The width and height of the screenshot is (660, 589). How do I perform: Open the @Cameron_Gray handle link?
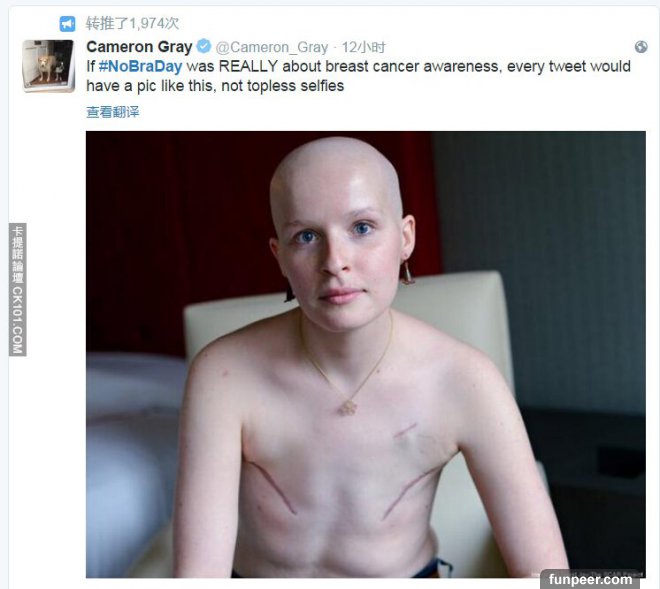pos(272,47)
